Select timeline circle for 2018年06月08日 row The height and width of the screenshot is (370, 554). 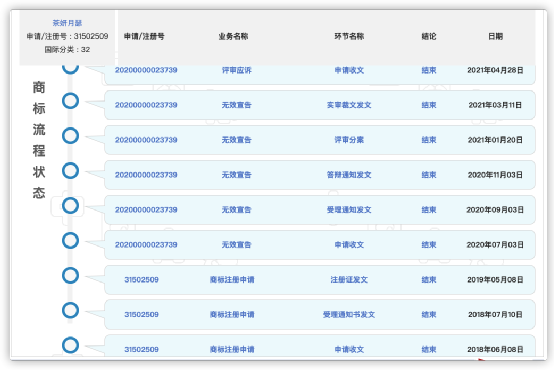[x=70, y=345]
